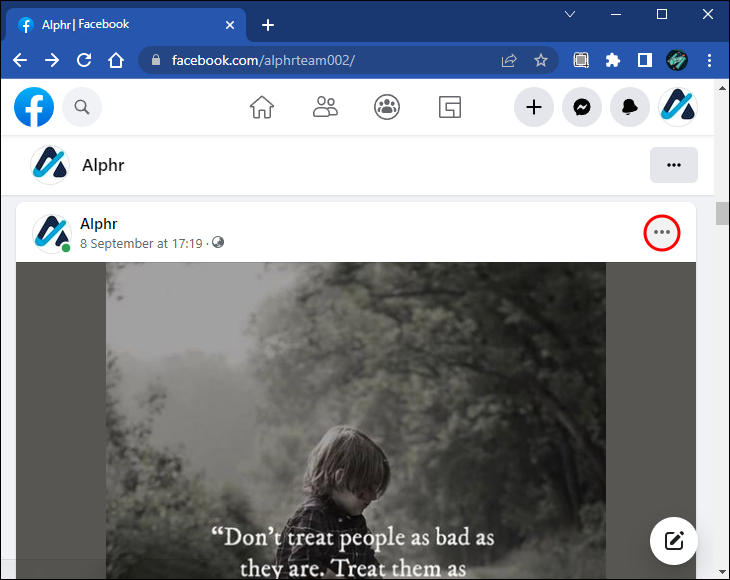The height and width of the screenshot is (580, 730).
Task: Open the Facebook search magnifier
Action: pos(82,107)
